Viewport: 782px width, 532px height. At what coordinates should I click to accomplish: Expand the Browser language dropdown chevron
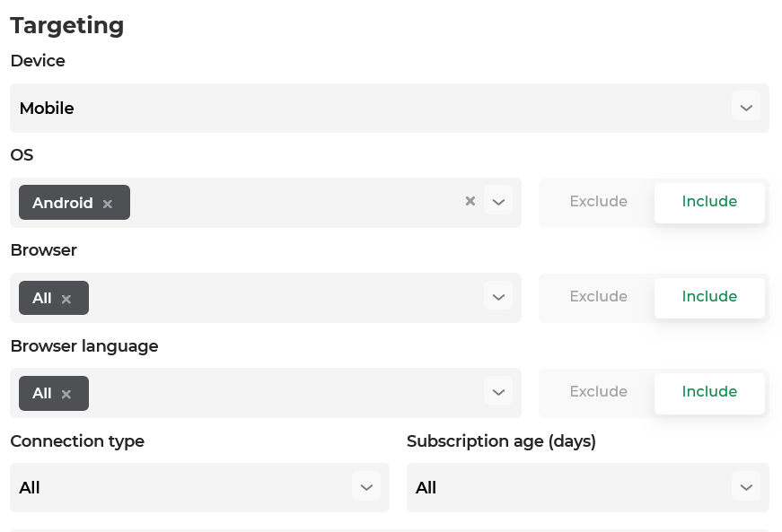[498, 392]
